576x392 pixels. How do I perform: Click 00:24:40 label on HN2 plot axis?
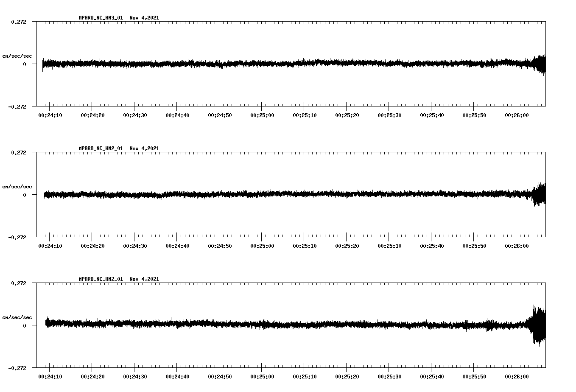click(177, 246)
